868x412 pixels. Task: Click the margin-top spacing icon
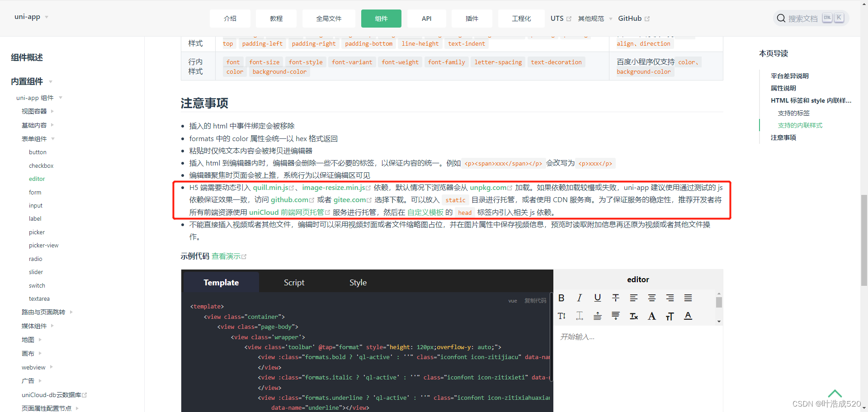[597, 316]
